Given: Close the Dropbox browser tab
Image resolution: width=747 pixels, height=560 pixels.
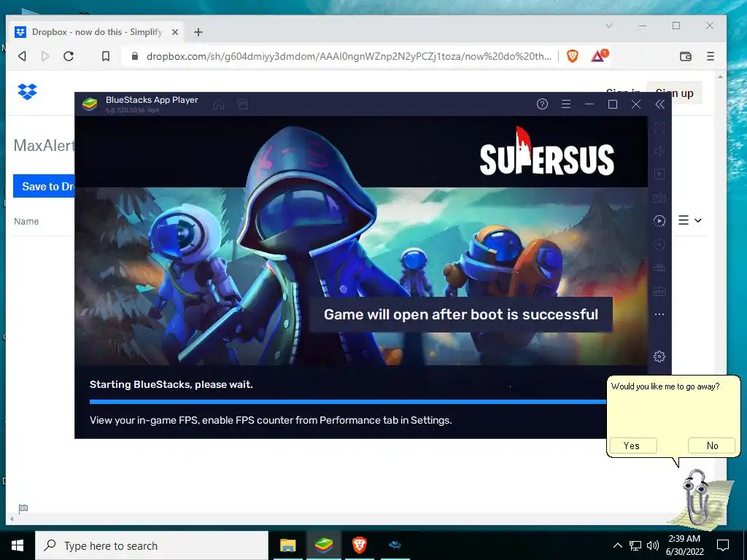Looking at the screenshot, I should [175, 32].
